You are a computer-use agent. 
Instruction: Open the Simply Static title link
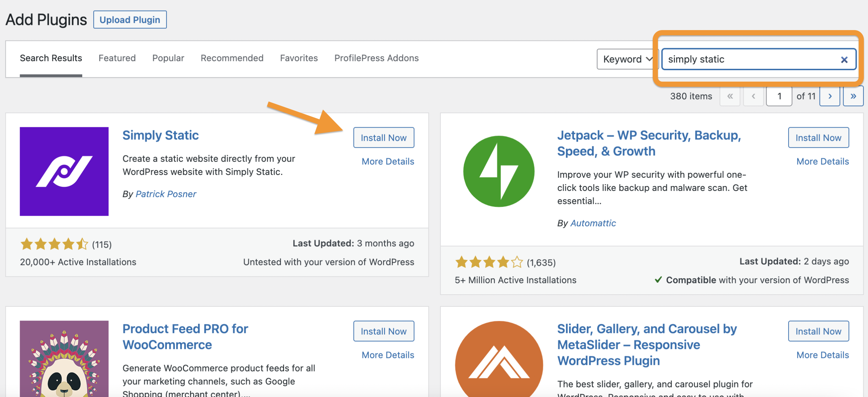tap(160, 135)
